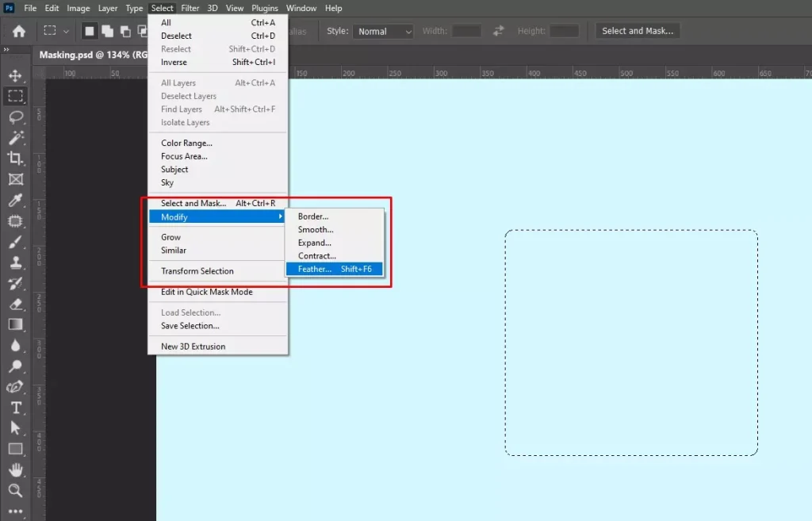Select the Type tool
This screenshot has width=812, height=521.
pyautogui.click(x=16, y=408)
